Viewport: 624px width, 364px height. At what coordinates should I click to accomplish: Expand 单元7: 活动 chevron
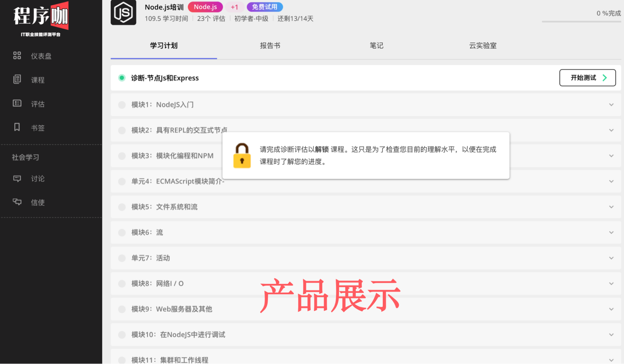click(611, 258)
